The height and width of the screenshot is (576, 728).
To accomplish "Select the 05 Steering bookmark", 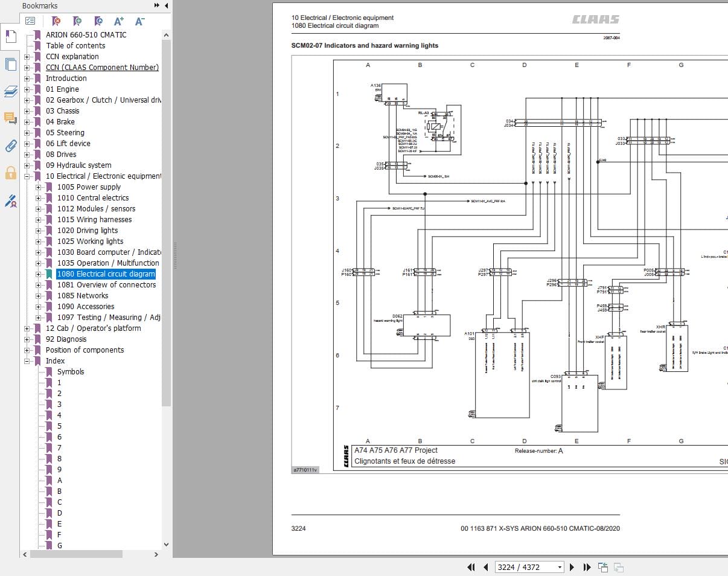I will pos(65,132).
